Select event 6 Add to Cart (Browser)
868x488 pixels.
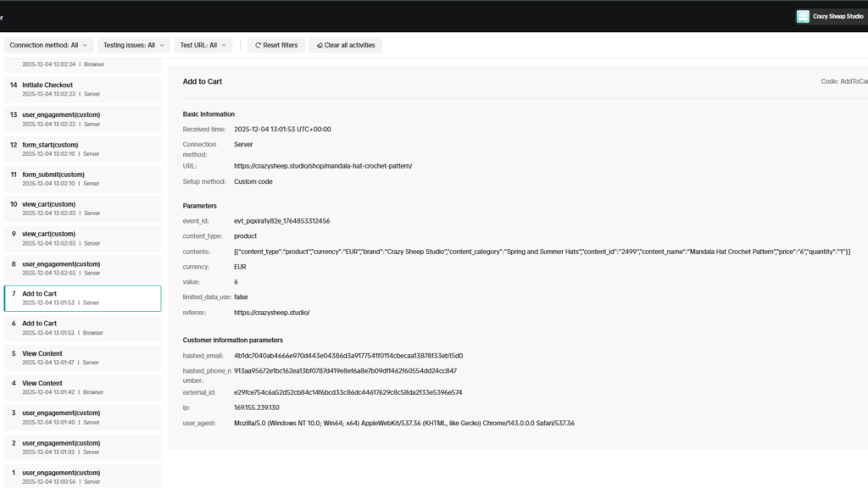(x=82, y=328)
